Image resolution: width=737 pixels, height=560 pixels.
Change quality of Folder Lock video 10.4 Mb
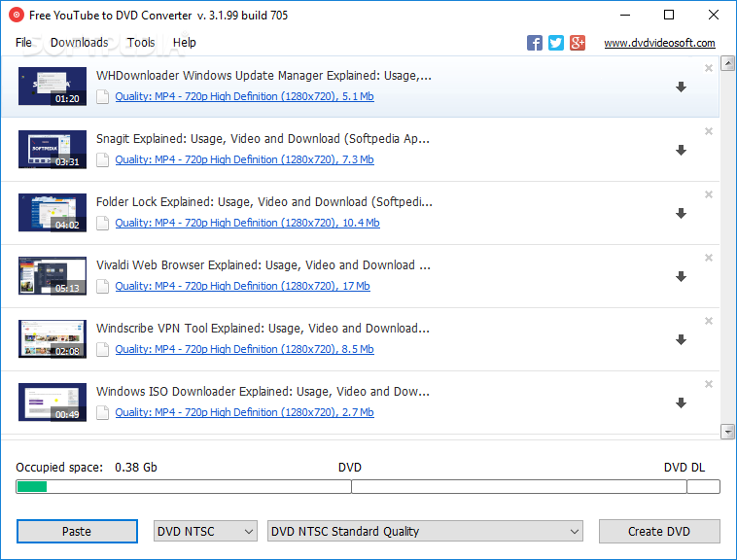coord(247,223)
